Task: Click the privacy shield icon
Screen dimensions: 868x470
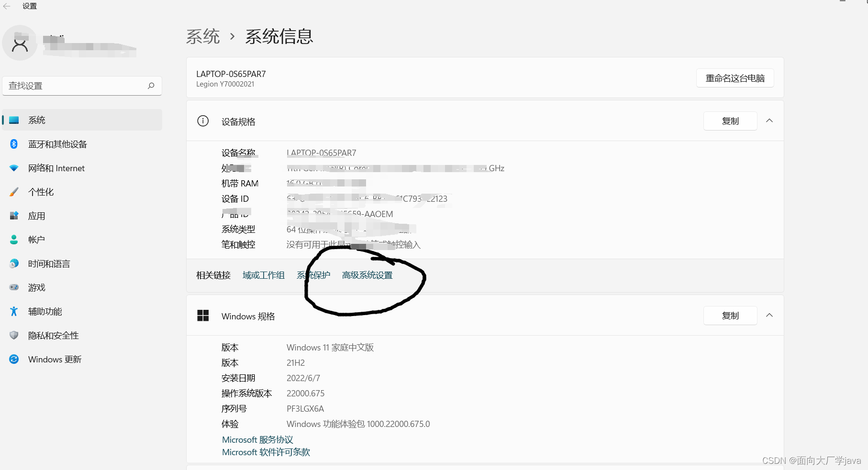Action: (x=14, y=335)
